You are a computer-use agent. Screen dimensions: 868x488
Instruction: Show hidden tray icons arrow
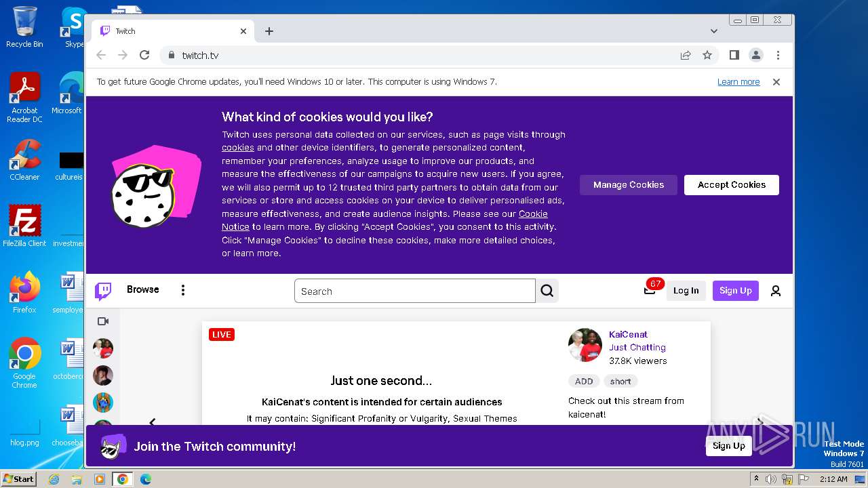coord(757,479)
